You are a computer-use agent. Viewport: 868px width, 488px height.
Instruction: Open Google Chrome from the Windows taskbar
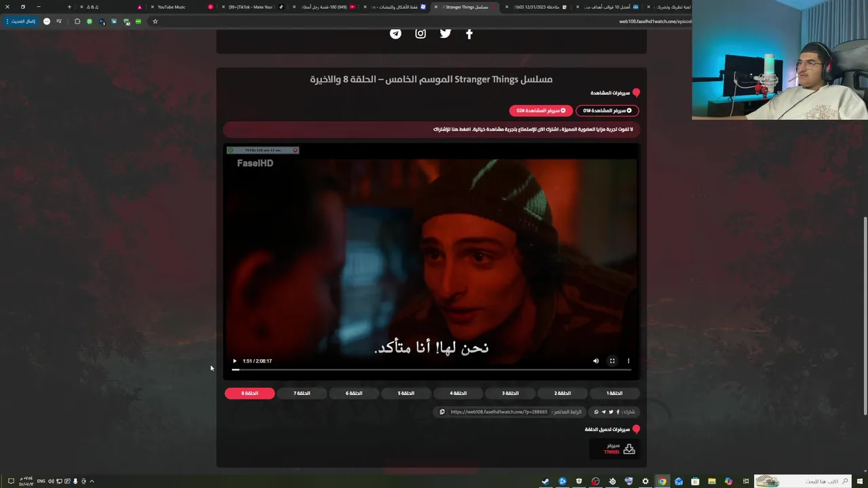click(662, 481)
